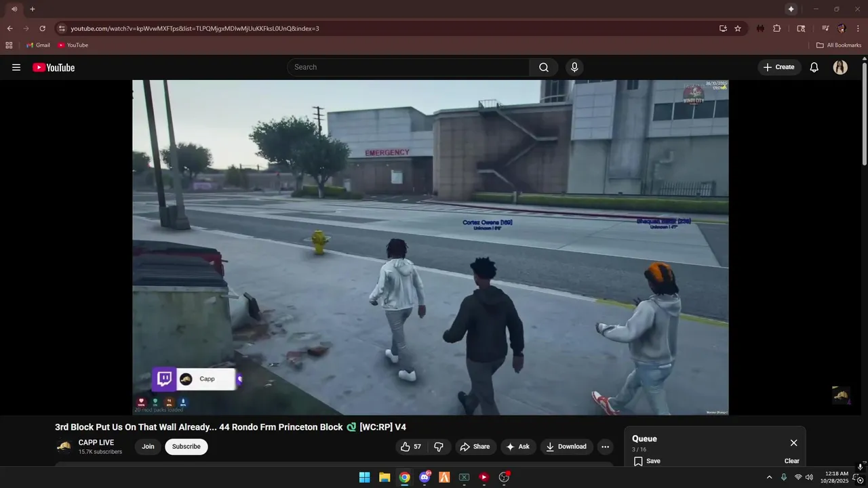Select the current YouTube tab
The height and width of the screenshot is (488, 868).
pyautogui.click(x=14, y=9)
